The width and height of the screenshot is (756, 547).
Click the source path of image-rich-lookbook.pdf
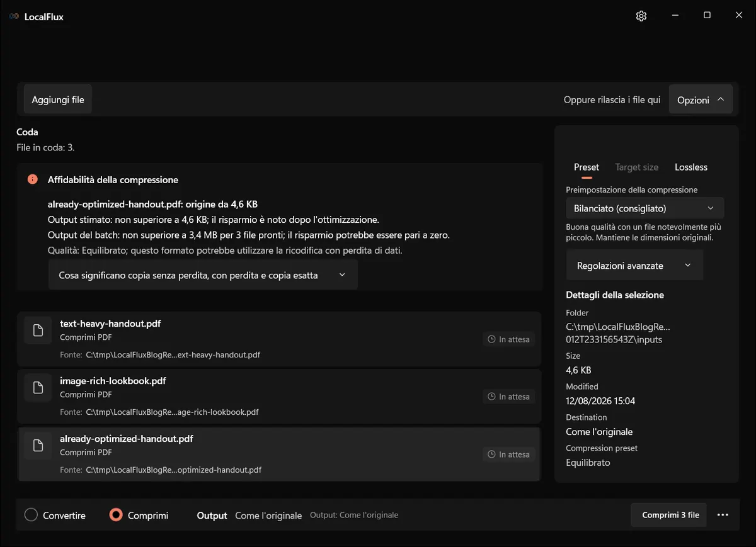[x=172, y=412]
